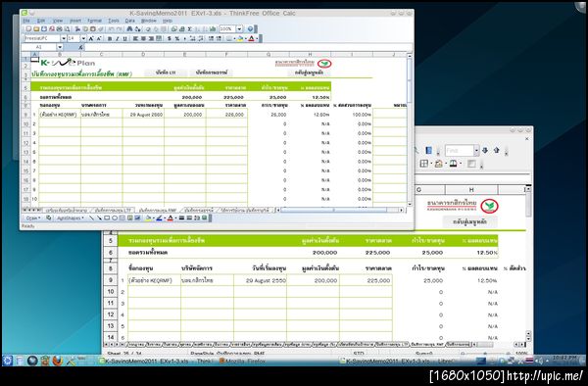The width and height of the screenshot is (588, 386).
Task: Toggle merge and center cells
Action: 159,38
